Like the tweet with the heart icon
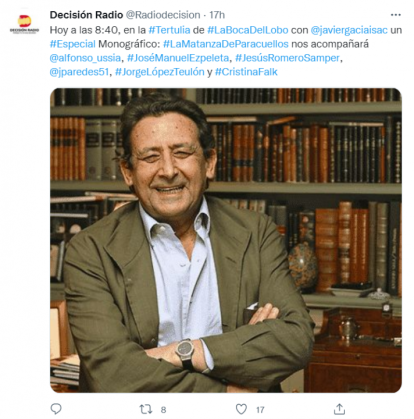 (241, 409)
